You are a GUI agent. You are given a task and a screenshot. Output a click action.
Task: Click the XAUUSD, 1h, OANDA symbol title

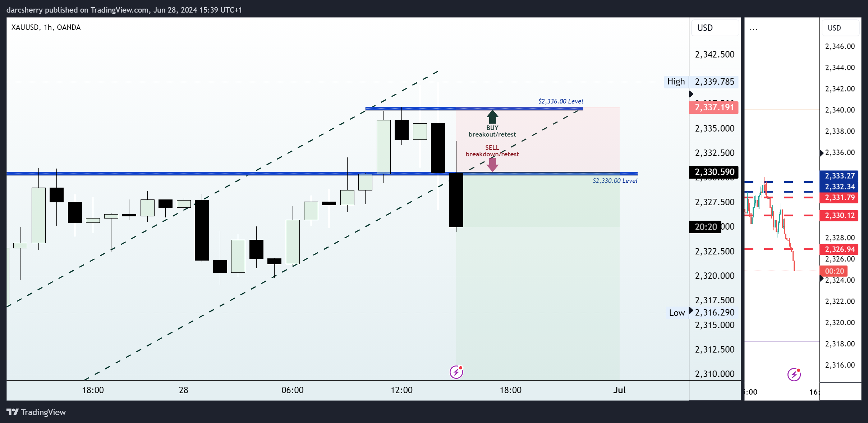[x=46, y=27]
